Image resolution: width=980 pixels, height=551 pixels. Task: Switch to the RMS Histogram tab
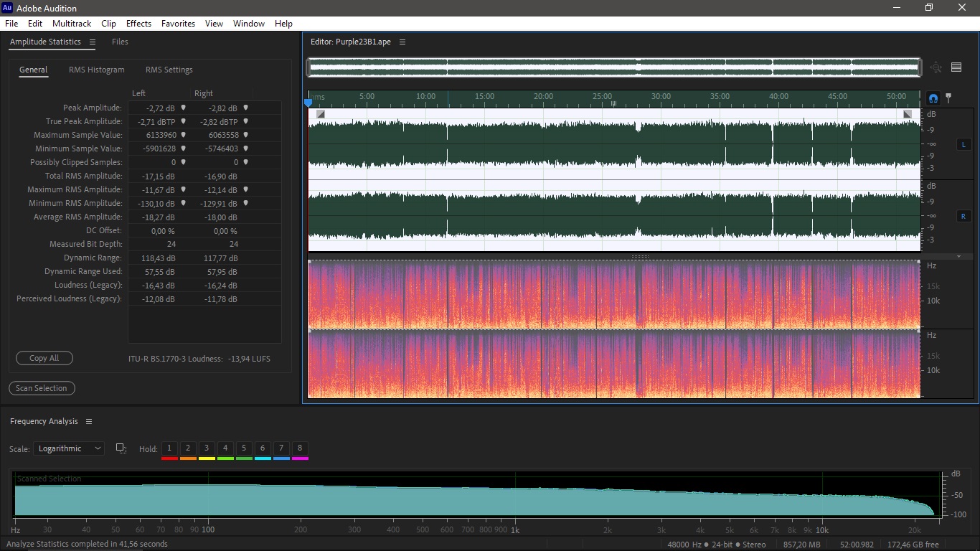(97, 70)
